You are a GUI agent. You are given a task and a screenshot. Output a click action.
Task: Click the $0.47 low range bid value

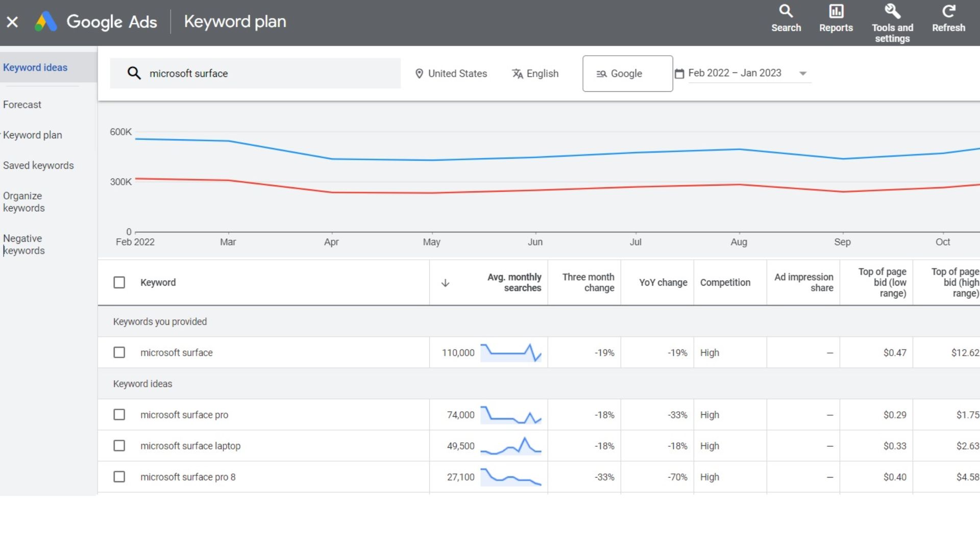pyautogui.click(x=895, y=353)
